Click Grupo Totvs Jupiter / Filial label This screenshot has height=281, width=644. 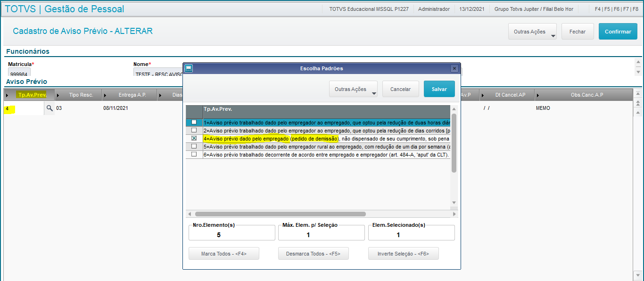(x=534, y=9)
